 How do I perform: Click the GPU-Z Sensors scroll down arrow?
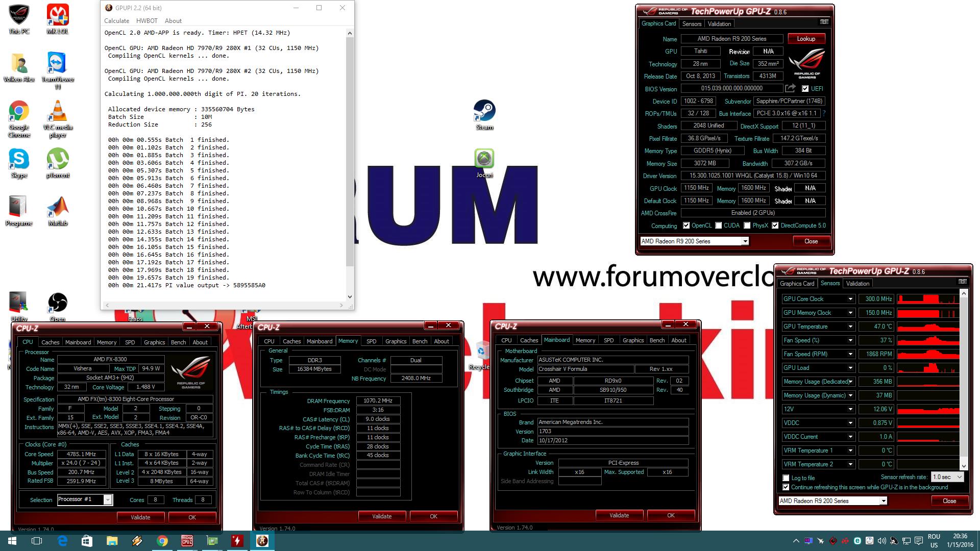click(x=964, y=465)
